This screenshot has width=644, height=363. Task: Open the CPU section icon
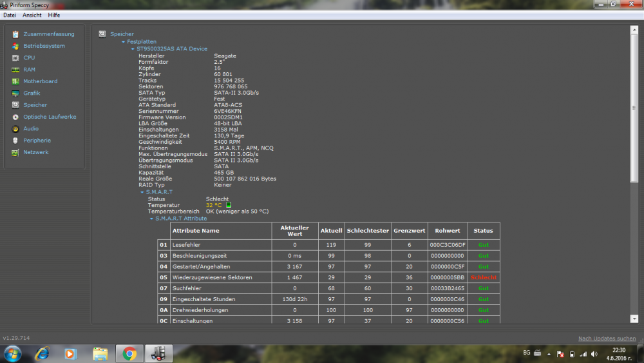[x=15, y=58]
